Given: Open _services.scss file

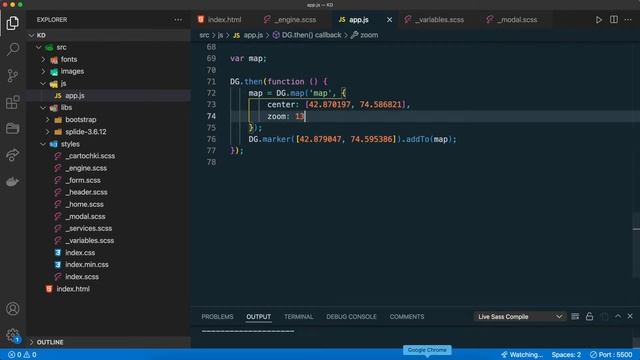Looking at the screenshot, I should click(x=109, y=229).
